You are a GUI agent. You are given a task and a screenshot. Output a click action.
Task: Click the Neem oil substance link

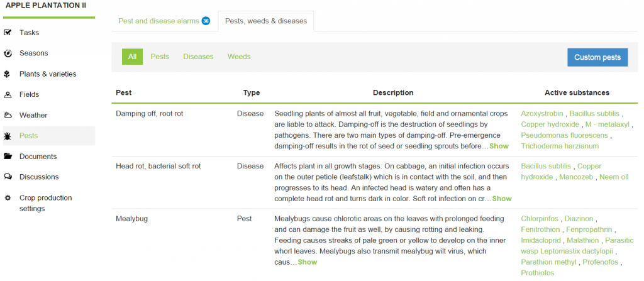coord(614,177)
